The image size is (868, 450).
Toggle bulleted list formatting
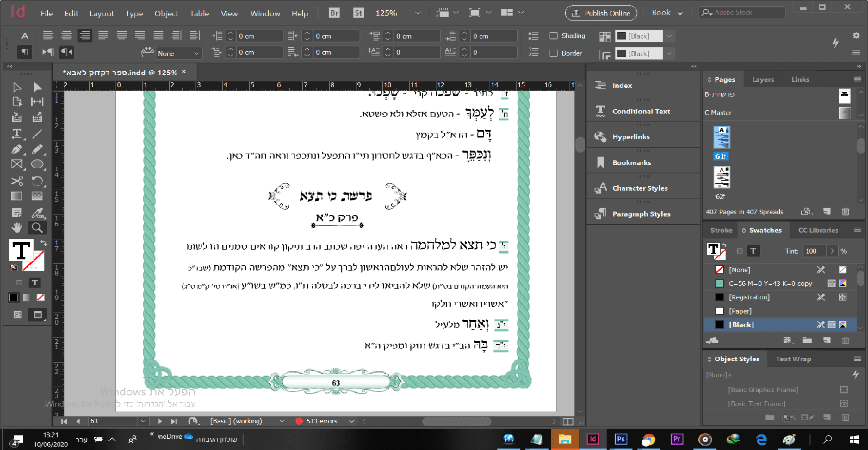tap(533, 36)
